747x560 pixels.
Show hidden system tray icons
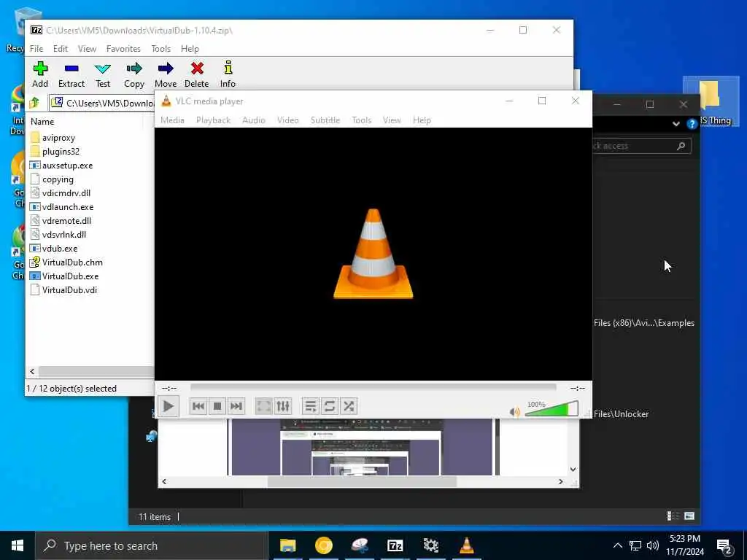pos(617,545)
